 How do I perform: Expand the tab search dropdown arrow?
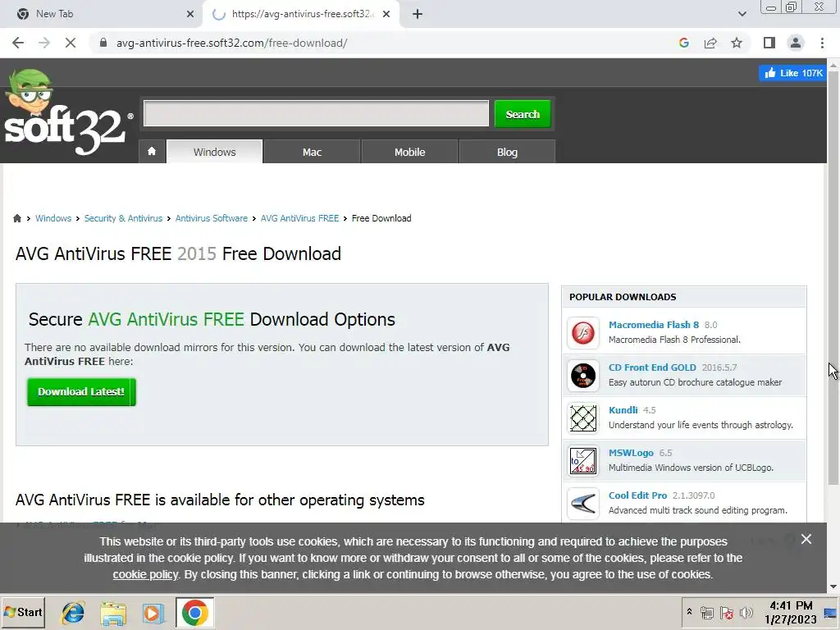[x=742, y=14]
